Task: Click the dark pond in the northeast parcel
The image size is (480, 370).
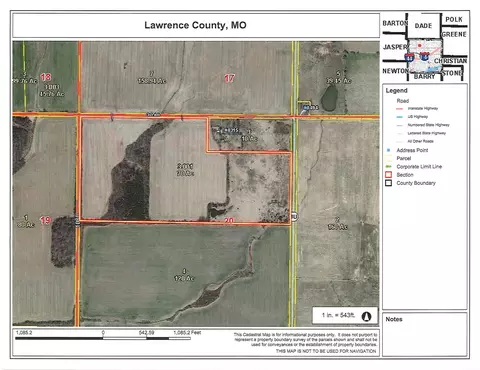Action: [x=329, y=98]
